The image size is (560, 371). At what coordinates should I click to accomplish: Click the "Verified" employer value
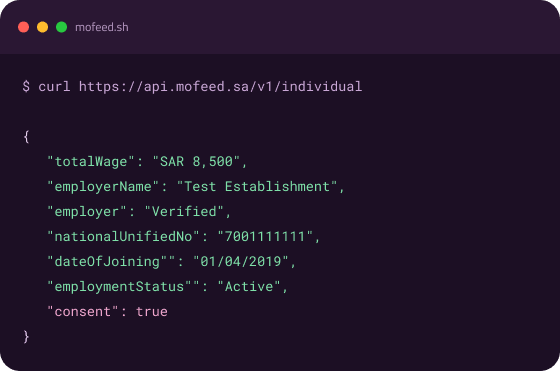[x=184, y=211]
